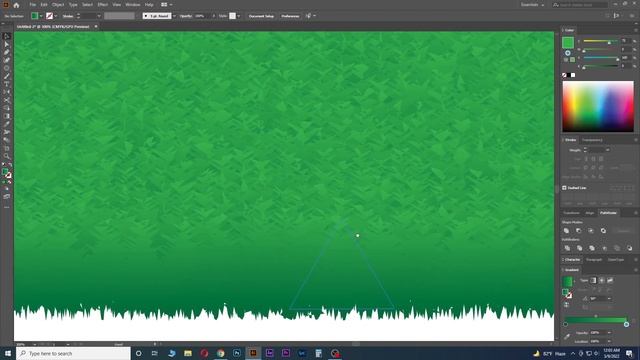Viewport: 640px width, 360px height.
Task: Click the Minus Front shape mode icon
Action: [579, 231]
